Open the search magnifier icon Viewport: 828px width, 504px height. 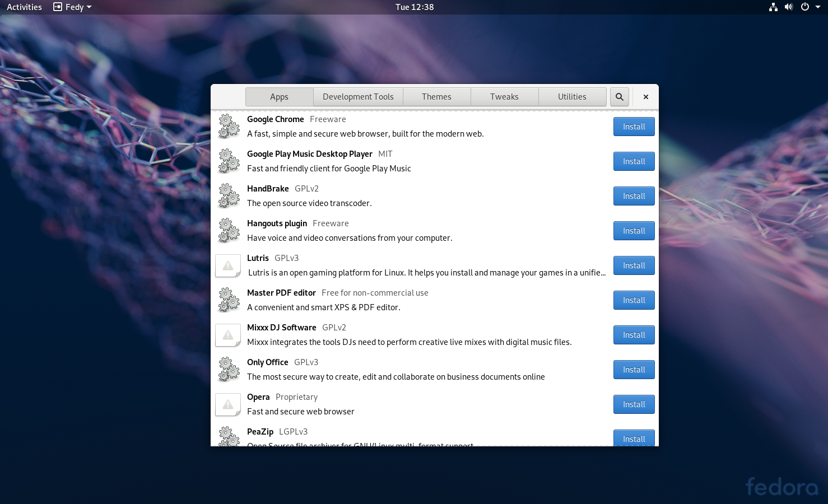[x=619, y=97]
